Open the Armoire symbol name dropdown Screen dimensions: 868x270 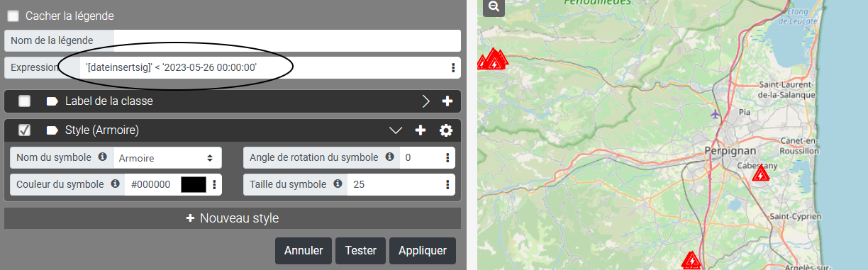(x=167, y=157)
